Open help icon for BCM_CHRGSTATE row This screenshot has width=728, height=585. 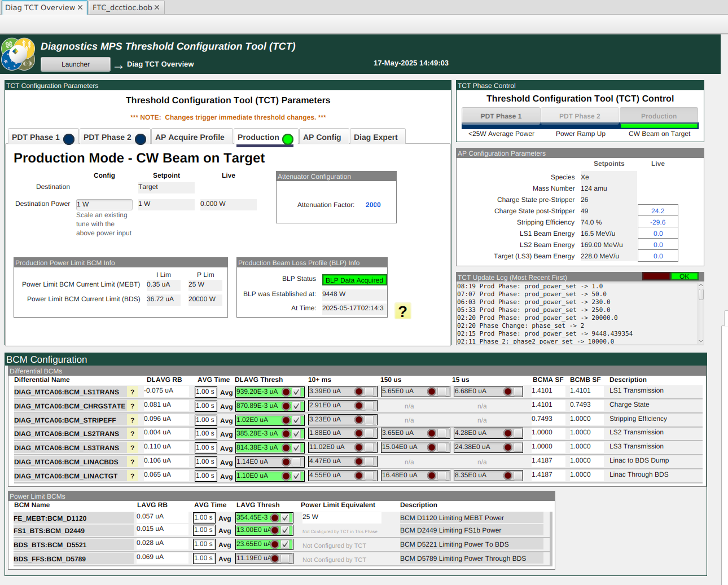pos(133,406)
